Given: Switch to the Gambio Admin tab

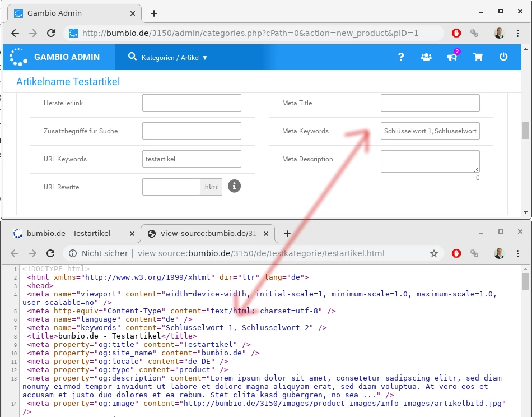Looking at the screenshot, I should [74, 13].
